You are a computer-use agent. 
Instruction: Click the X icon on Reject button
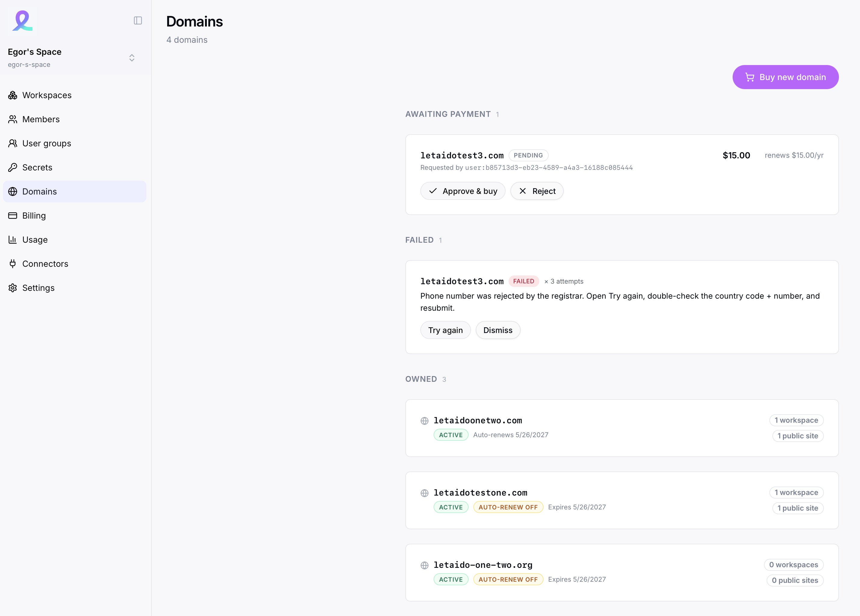pyautogui.click(x=522, y=191)
